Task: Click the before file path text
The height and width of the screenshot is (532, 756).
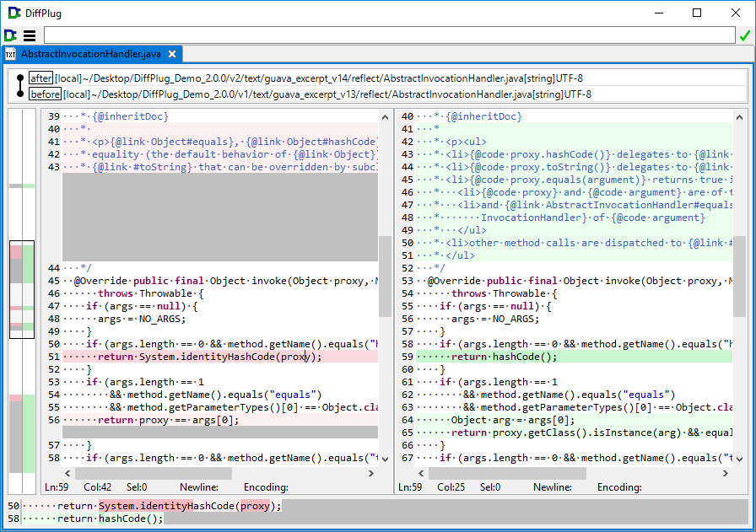Action: point(327,94)
